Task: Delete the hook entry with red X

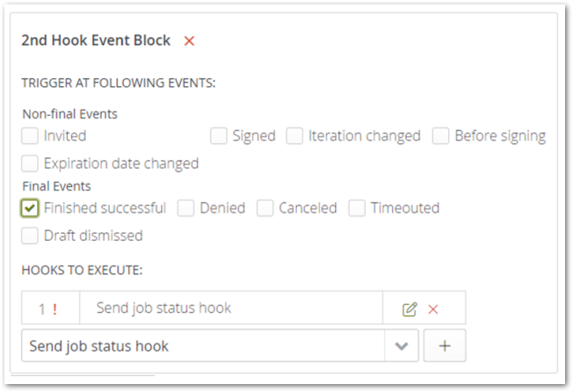Action: (432, 309)
